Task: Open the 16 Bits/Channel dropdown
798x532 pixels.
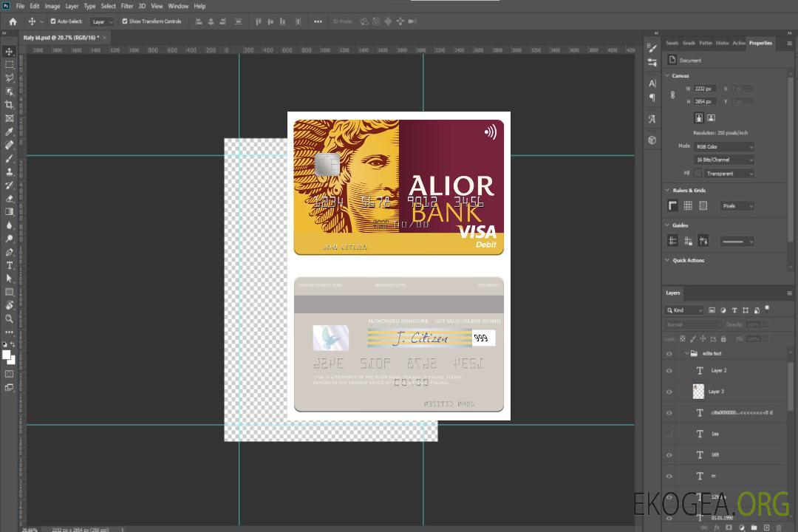Action: coord(723,160)
